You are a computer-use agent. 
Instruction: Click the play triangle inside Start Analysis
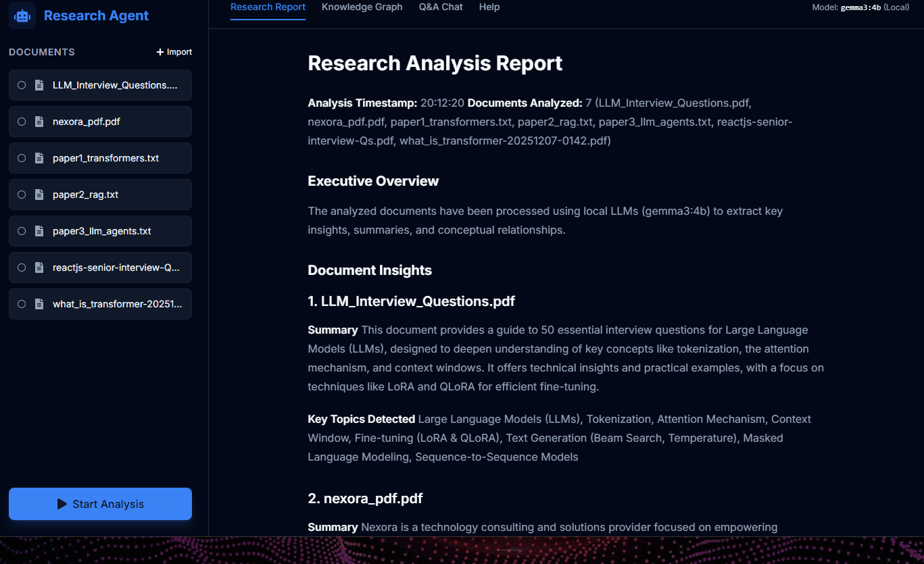pos(62,503)
